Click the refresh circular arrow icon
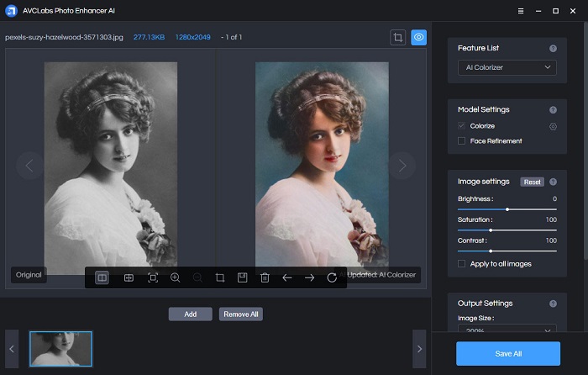The width and height of the screenshot is (588, 375). [332, 277]
